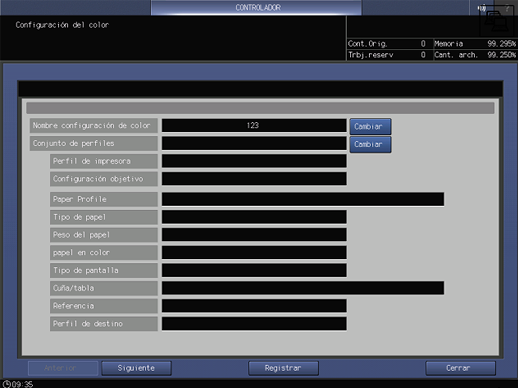Click the Configuración objetivo value field
The height and width of the screenshot is (388, 518).
(x=254, y=179)
